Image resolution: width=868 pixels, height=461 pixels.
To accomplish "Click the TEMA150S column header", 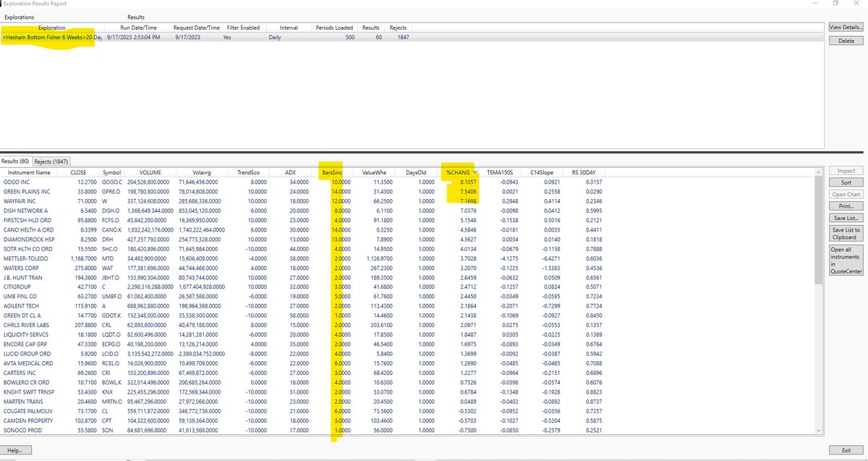I will point(501,172).
